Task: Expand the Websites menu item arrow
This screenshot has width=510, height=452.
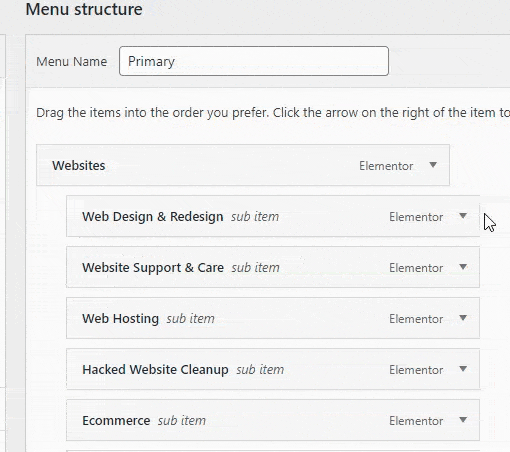Action: 433,165
